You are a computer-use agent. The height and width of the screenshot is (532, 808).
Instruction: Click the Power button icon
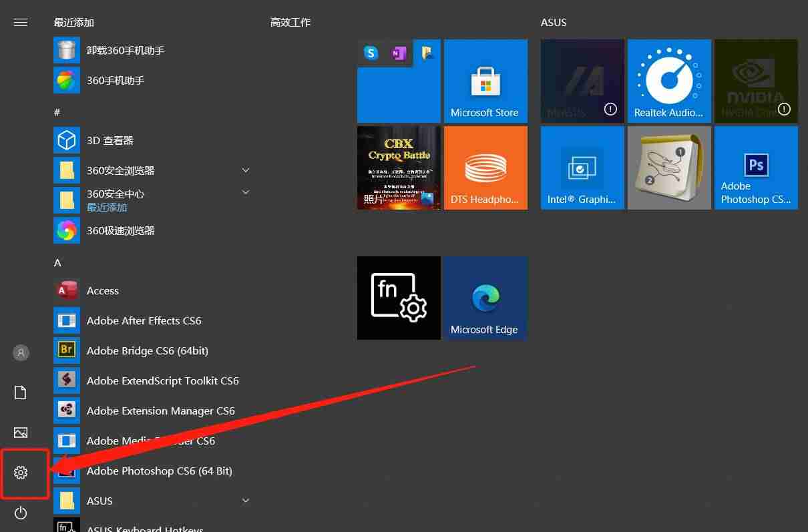21,513
